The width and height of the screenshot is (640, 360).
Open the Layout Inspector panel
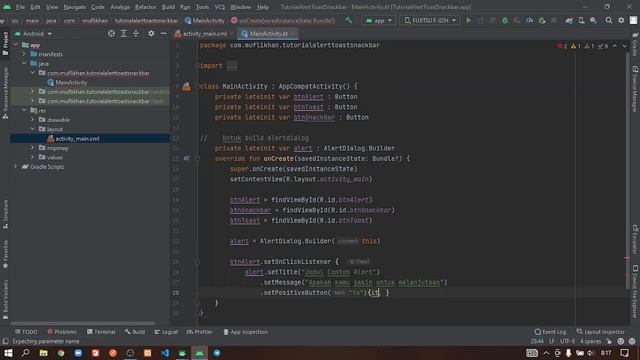click(600, 332)
